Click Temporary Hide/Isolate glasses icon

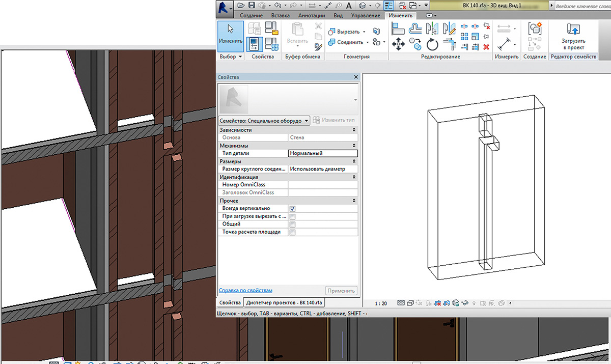[464, 303]
